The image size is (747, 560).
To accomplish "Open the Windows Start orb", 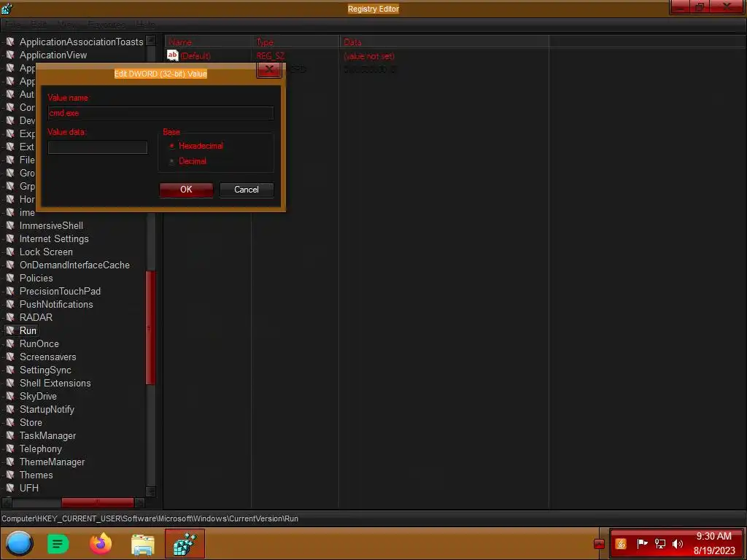I will pos(20,543).
